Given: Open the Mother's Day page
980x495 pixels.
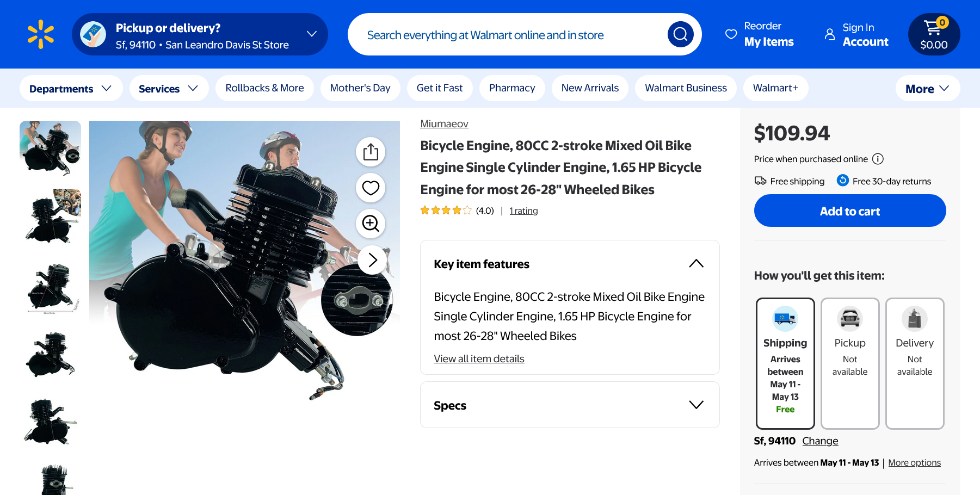Looking at the screenshot, I should (x=360, y=88).
